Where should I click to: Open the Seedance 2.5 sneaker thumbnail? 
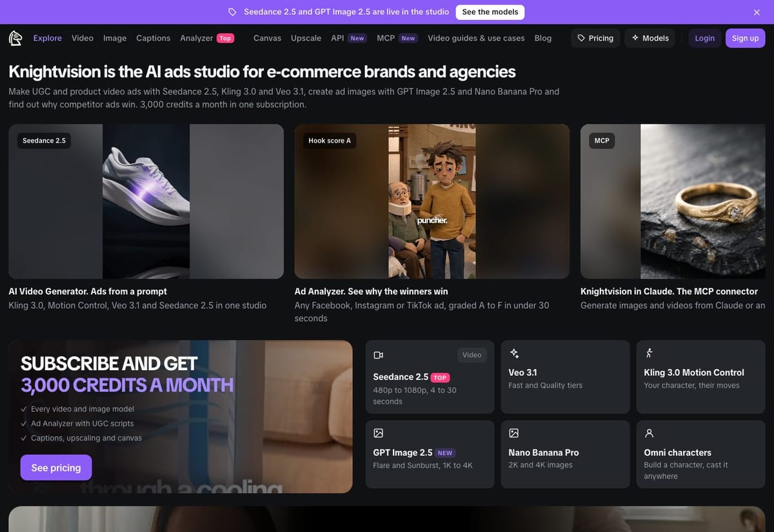(146, 201)
